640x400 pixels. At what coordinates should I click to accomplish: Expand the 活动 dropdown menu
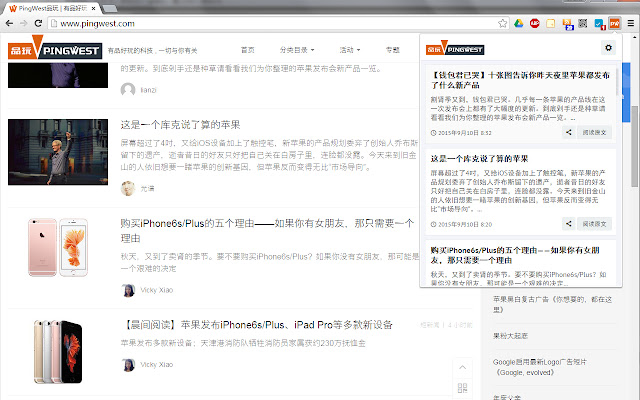click(350, 50)
